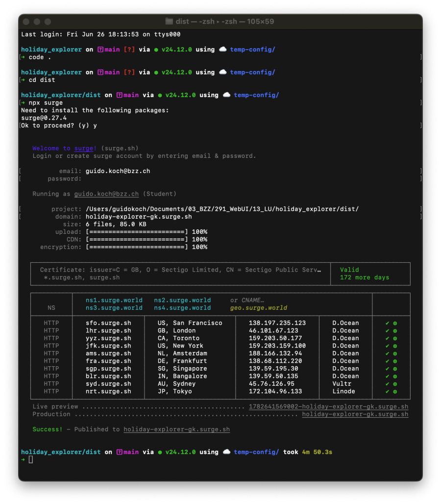441x504 pixels.
Task: Click jfk.surge.sh host
Action: click(x=108, y=346)
